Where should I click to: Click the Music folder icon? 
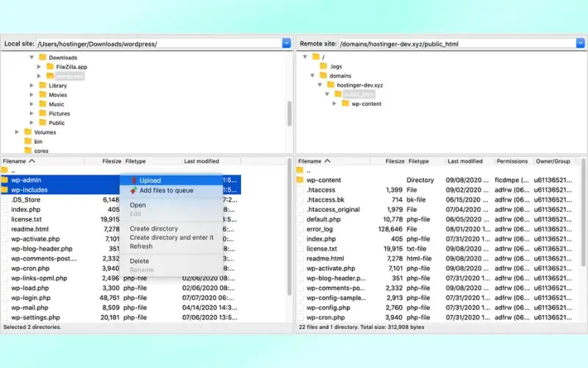[x=43, y=104]
